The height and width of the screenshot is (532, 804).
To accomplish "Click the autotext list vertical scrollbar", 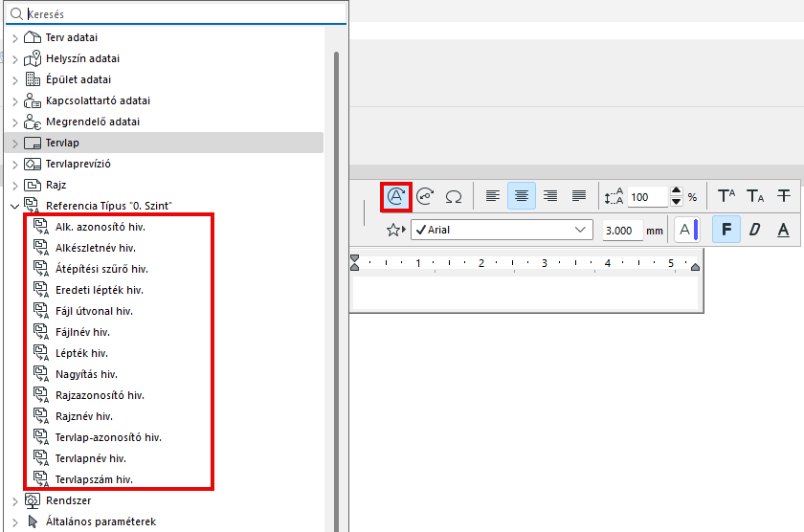I will coord(336,291).
